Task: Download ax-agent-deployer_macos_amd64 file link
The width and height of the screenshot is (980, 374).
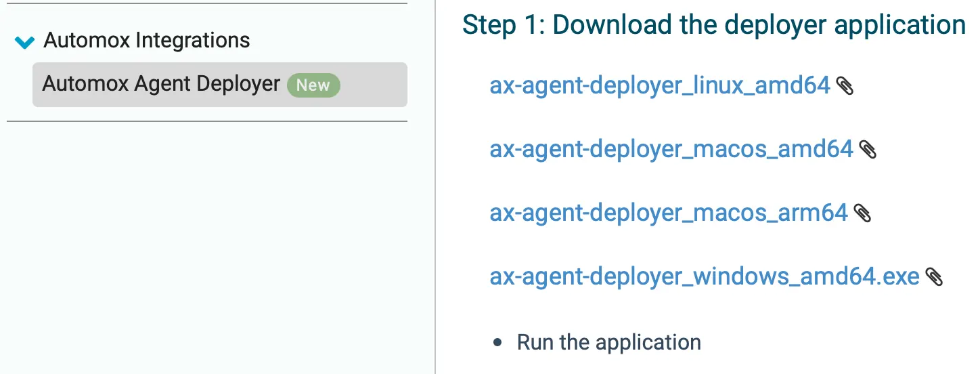Action: click(x=671, y=149)
